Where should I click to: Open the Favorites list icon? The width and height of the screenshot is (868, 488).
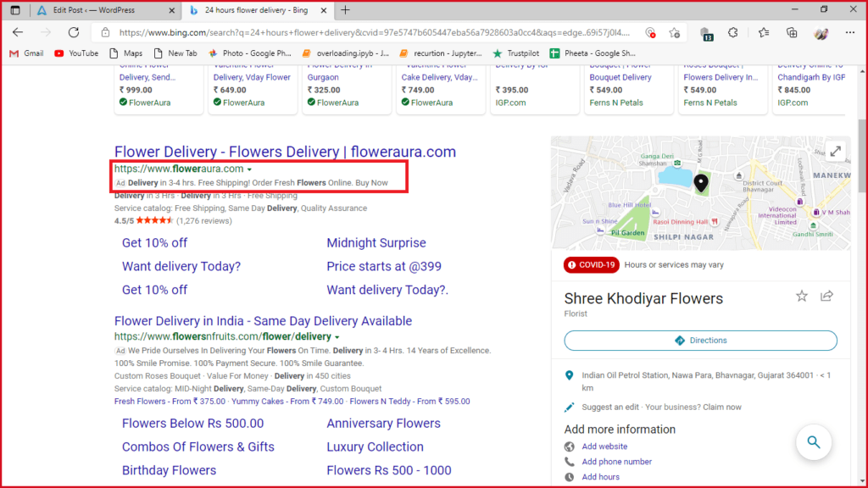click(x=764, y=33)
